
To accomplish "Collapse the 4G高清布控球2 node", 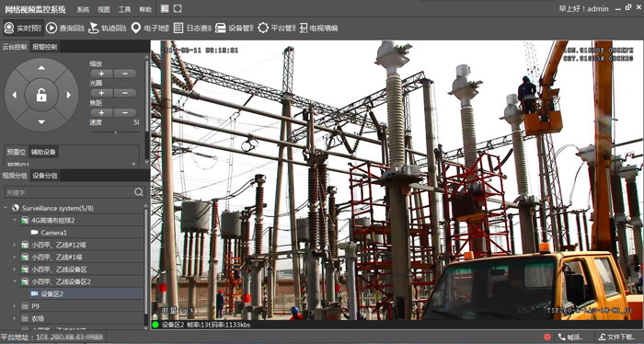I will tap(16, 221).
